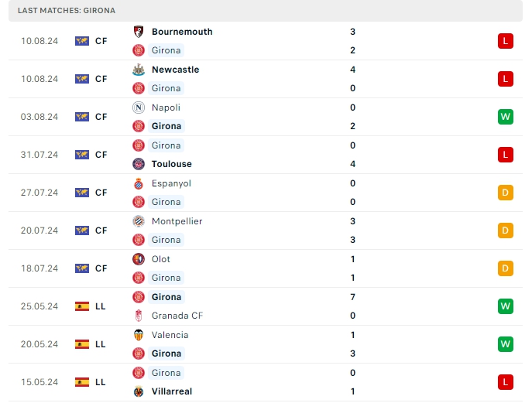Click the Espanyol club crest icon
This screenshot has height=403, width=532.
(x=139, y=183)
